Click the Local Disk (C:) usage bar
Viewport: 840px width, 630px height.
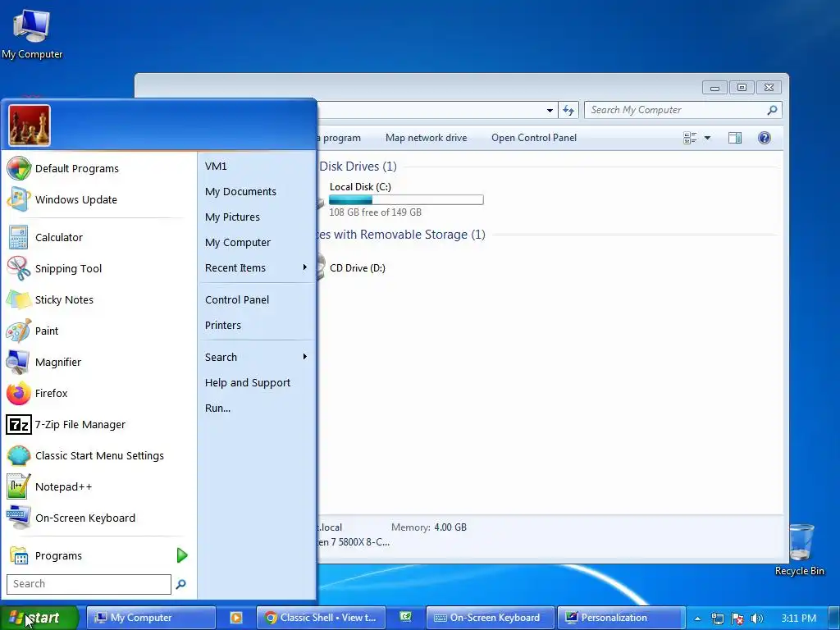(406, 200)
